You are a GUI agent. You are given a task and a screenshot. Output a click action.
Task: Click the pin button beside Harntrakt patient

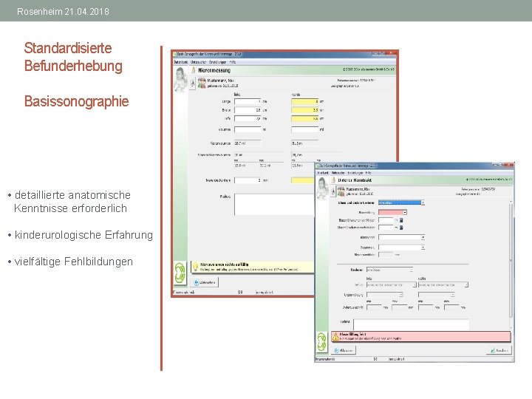click(332, 191)
